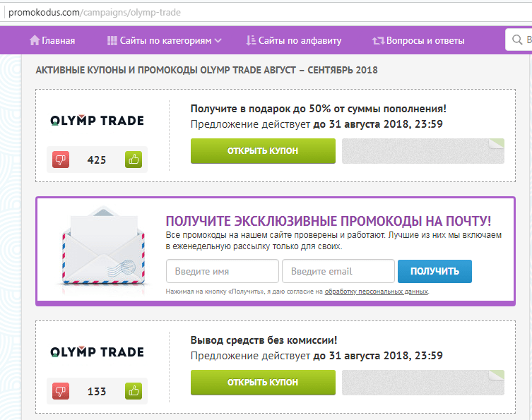Like the 50% bonus coupon
The image size is (532, 420).
pos(134,160)
